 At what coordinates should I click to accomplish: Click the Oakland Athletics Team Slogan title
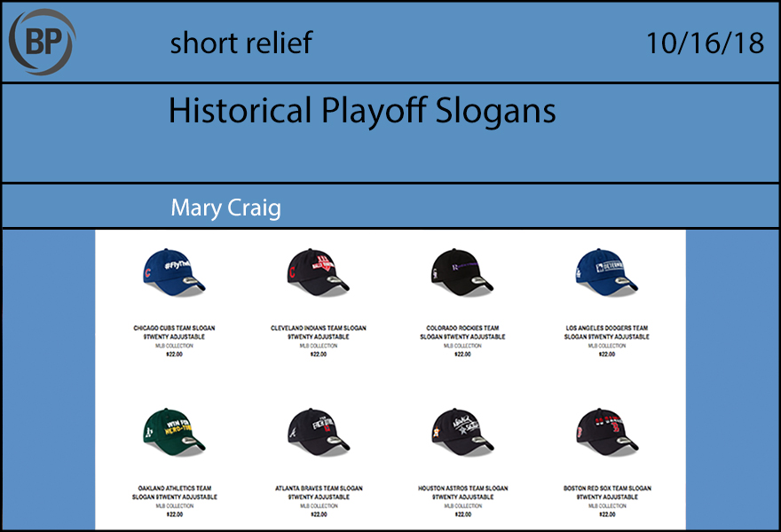tap(174, 492)
